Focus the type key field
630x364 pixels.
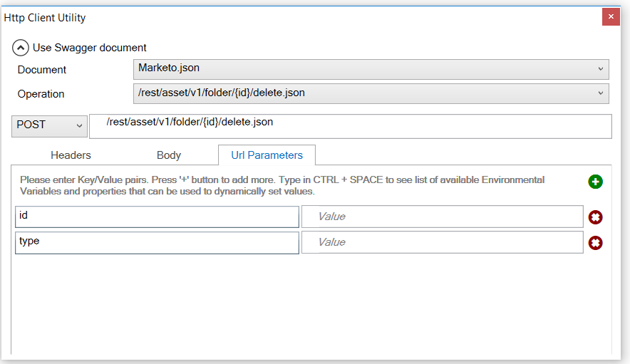click(x=157, y=242)
